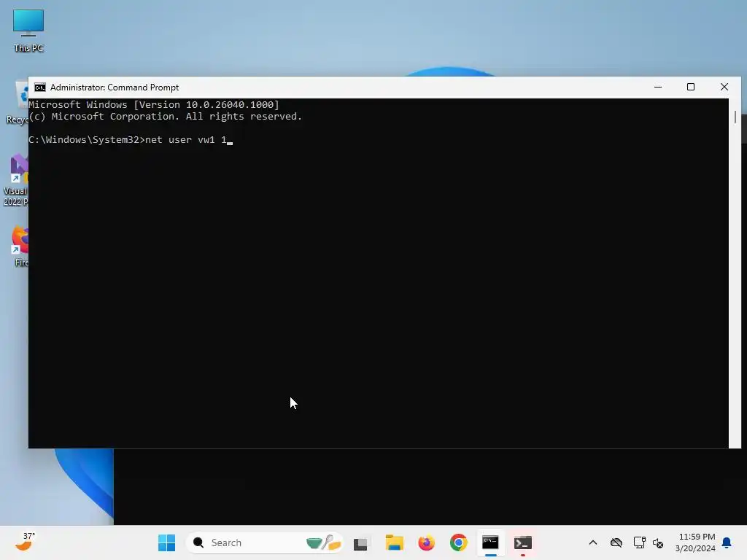Click the search highlight icon in Search box
Screen dimensions: 747x560
(324, 542)
